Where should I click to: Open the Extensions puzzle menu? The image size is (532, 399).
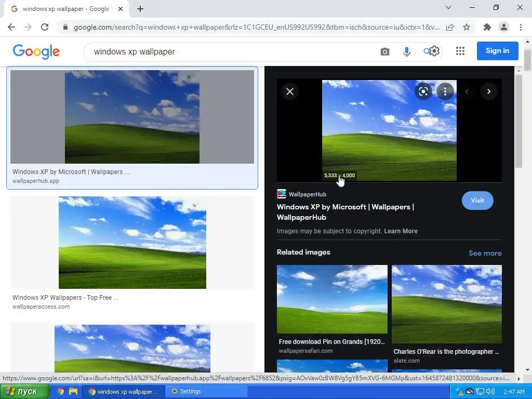pos(487,27)
